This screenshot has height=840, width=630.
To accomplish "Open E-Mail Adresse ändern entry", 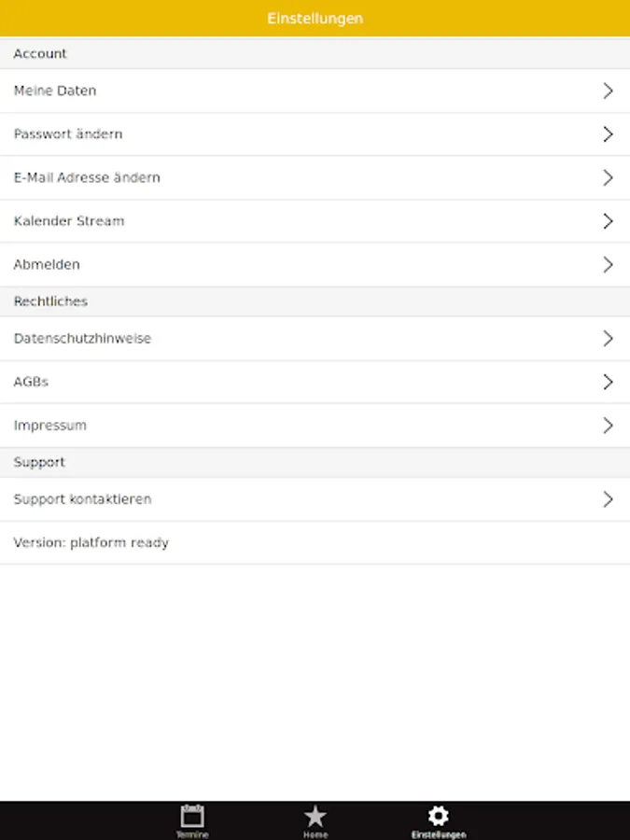I will click(87, 177).
